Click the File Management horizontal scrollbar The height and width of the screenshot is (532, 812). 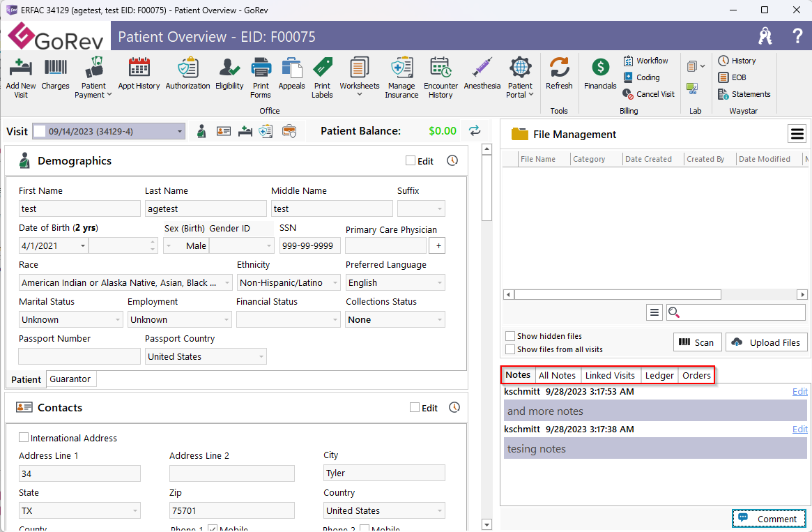[618, 294]
